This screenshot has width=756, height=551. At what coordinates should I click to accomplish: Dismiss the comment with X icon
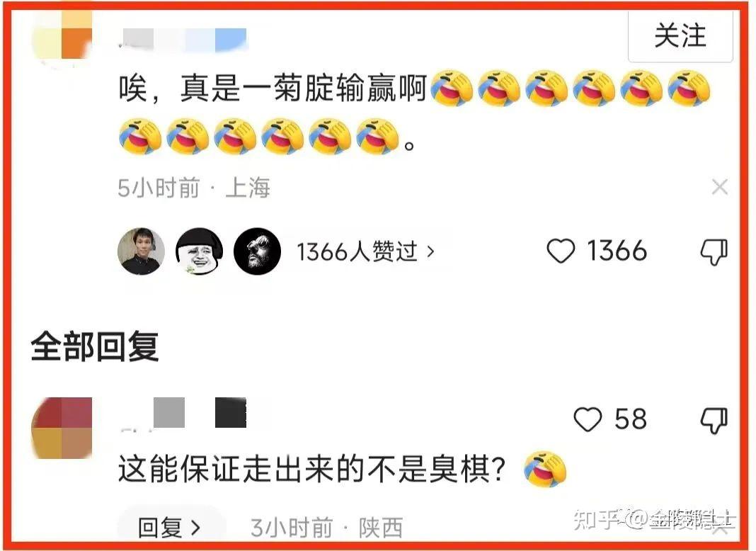(x=719, y=187)
